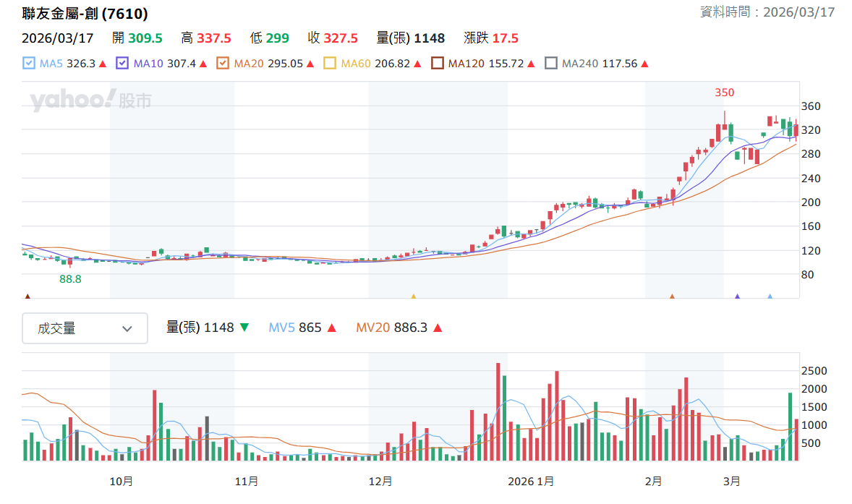Viewport: 852px width, 504px height.
Task: Disable the MA20 moving average checkbox
Action: click(x=223, y=64)
